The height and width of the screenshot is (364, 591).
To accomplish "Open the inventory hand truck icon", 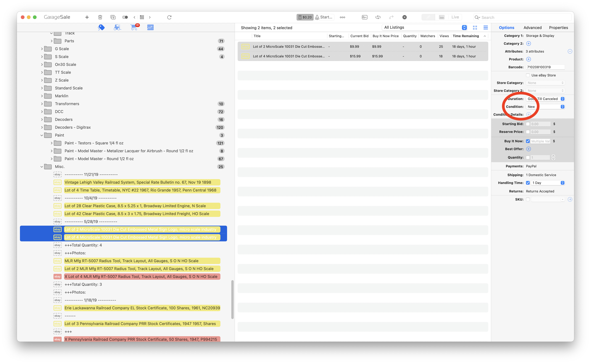I will (x=117, y=27).
